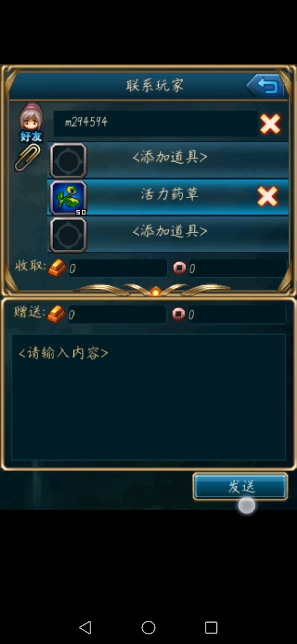Click the recipient name field m294594

pyautogui.click(x=156, y=124)
